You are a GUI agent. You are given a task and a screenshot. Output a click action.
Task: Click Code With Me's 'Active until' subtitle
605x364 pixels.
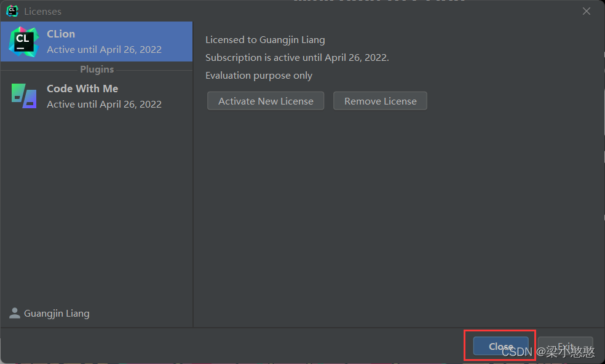click(104, 105)
